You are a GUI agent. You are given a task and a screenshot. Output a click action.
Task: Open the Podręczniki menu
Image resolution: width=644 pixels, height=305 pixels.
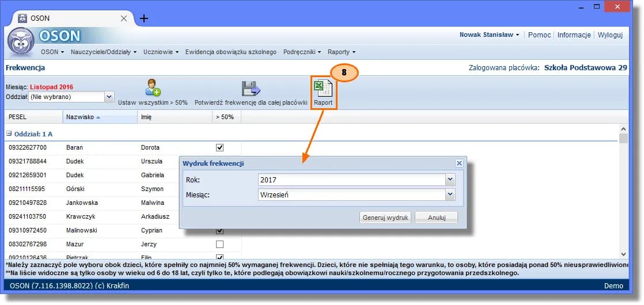(302, 52)
